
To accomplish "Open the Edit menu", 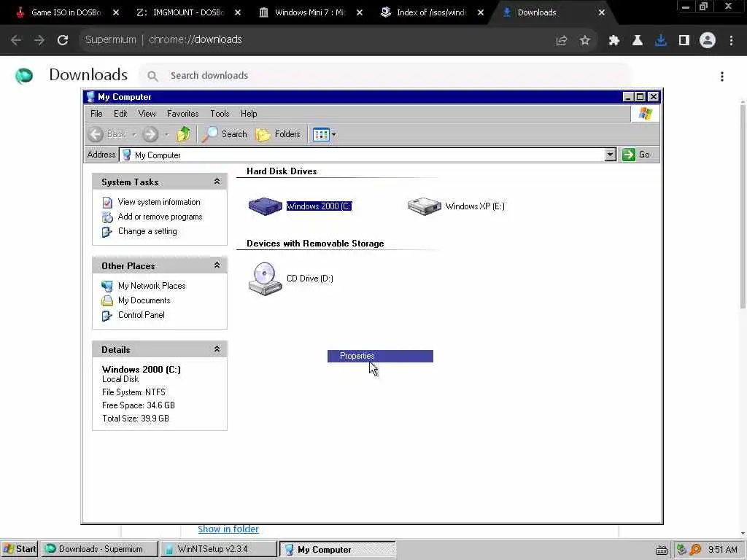I will click(120, 113).
